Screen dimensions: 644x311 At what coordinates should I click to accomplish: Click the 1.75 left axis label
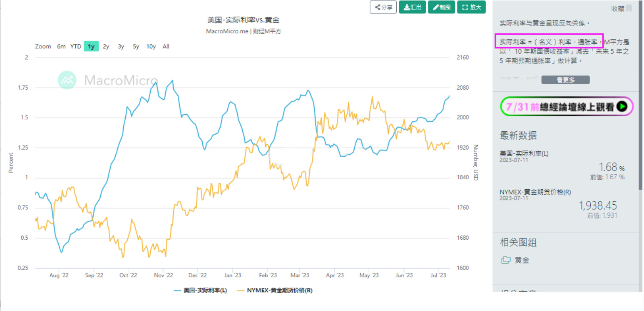22,88
